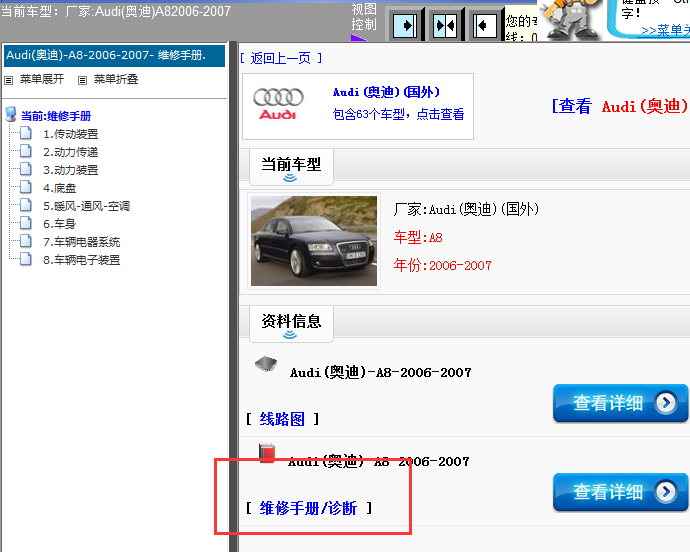Image resolution: width=690 pixels, height=552 pixels.
Task: Click the vertical splitter bar between panes
Action: [x=233, y=297]
